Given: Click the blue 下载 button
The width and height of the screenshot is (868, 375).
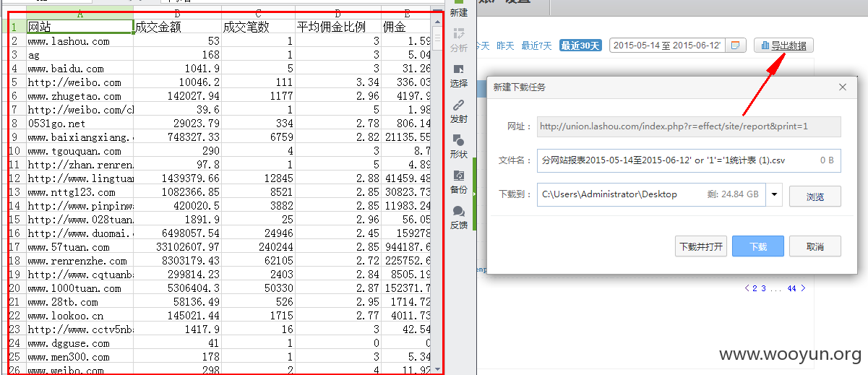Looking at the screenshot, I should [757, 246].
